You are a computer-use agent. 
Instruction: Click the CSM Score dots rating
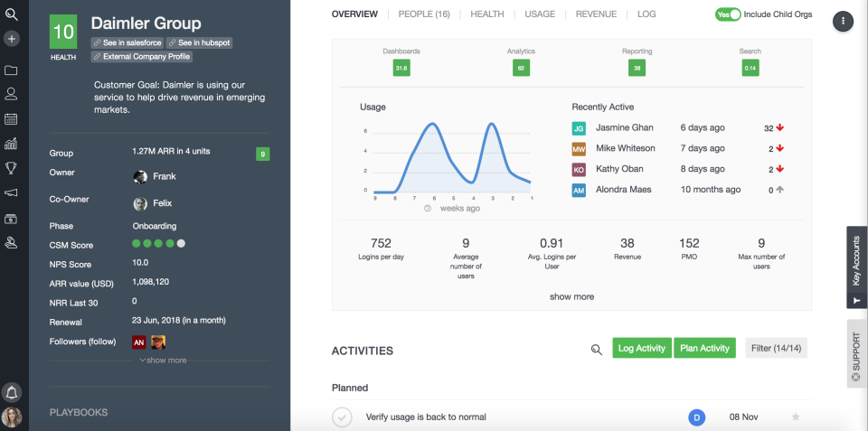[x=159, y=243]
